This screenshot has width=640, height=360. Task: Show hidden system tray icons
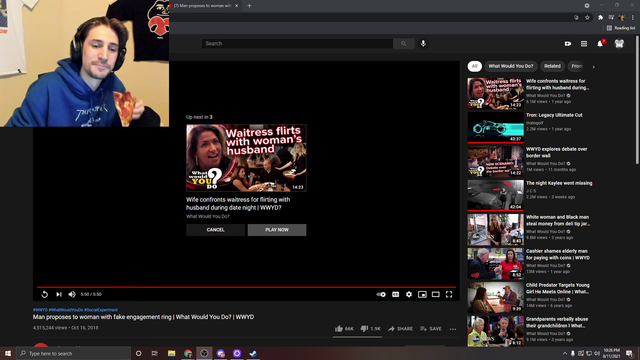(x=565, y=353)
